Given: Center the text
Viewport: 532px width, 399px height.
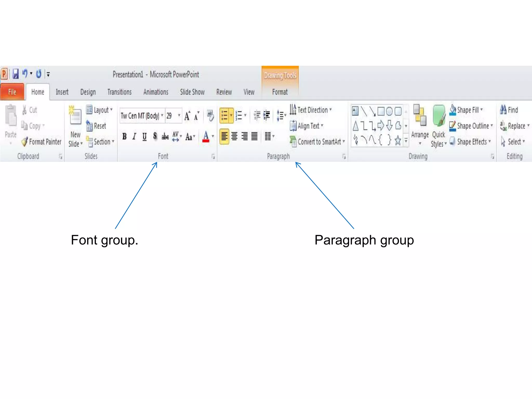Looking at the screenshot, I should tap(234, 136).
